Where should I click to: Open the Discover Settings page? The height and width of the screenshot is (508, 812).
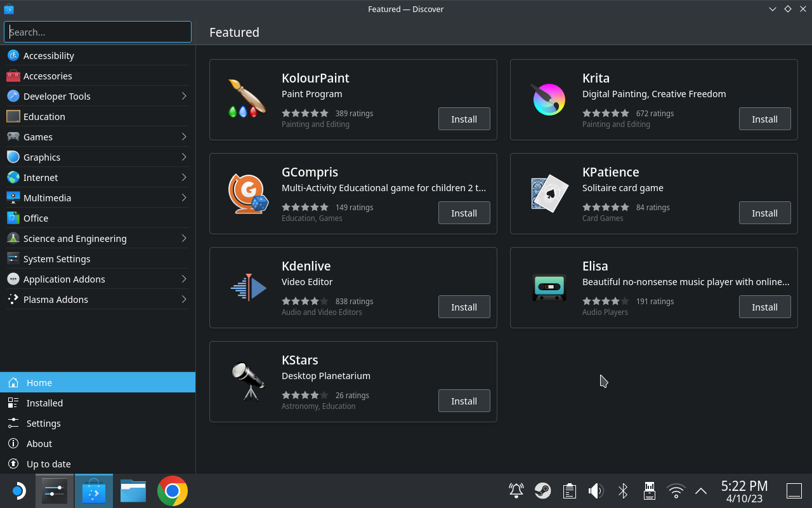click(98, 423)
